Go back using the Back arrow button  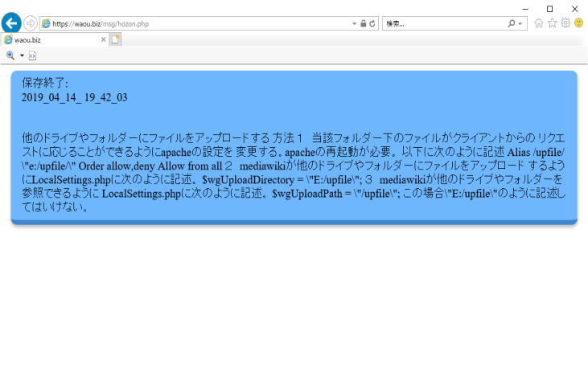11,23
